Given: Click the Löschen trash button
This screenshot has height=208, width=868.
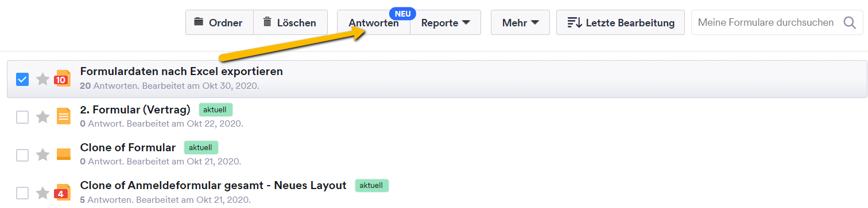Looking at the screenshot, I should point(290,23).
